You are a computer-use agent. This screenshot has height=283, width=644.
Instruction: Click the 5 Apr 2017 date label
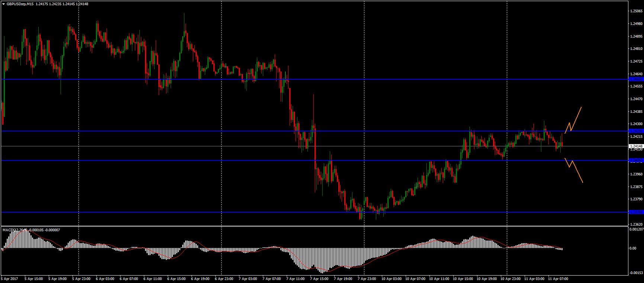(10, 279)
